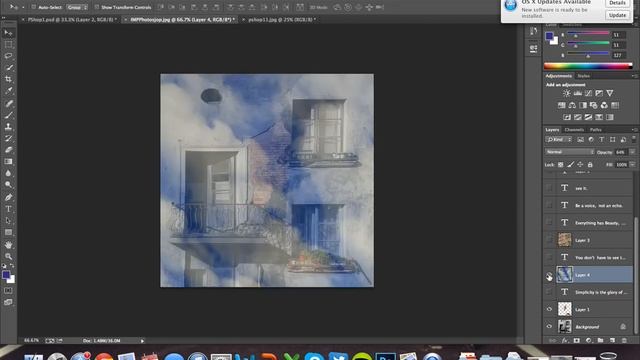This screenshot has height=360, width=640.
Task: Add a Color Balance adjustment
Action: point(572,105)
